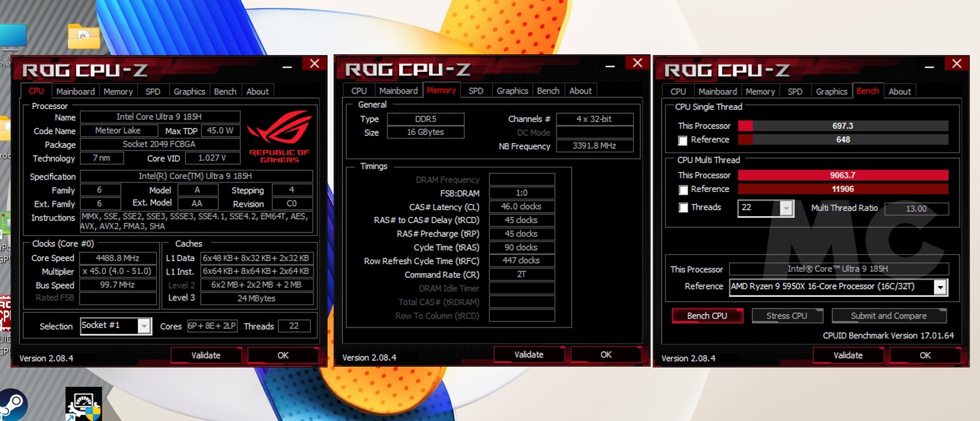The height and width of the screenshot is (421, 980).
Task: Minimize the CPU-Z Memory window
Action: click(x=607, y=64)
